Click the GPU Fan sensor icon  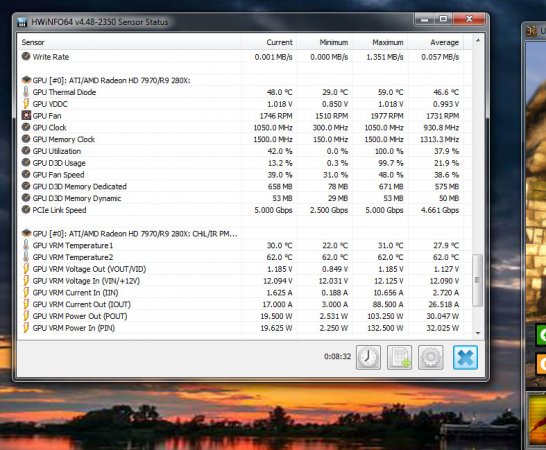click(x=26, y=115)
